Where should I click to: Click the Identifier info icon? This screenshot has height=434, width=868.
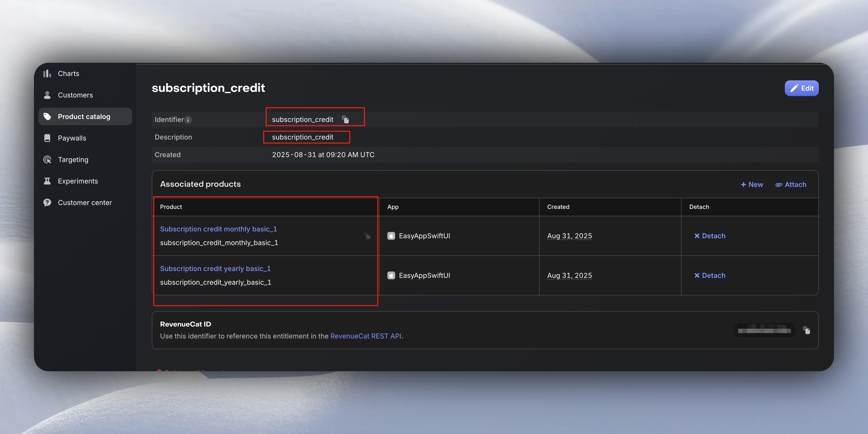click(x=188, y=120)
